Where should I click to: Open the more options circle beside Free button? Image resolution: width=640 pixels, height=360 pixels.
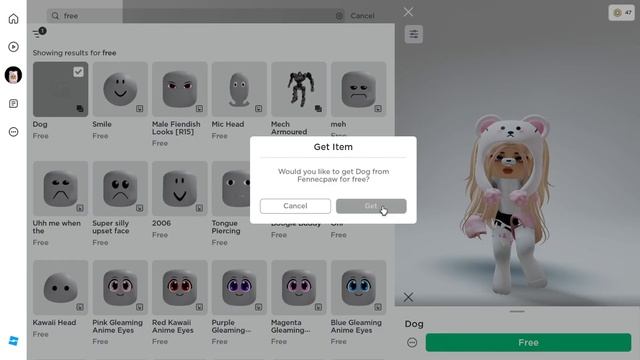click(412, 342)
